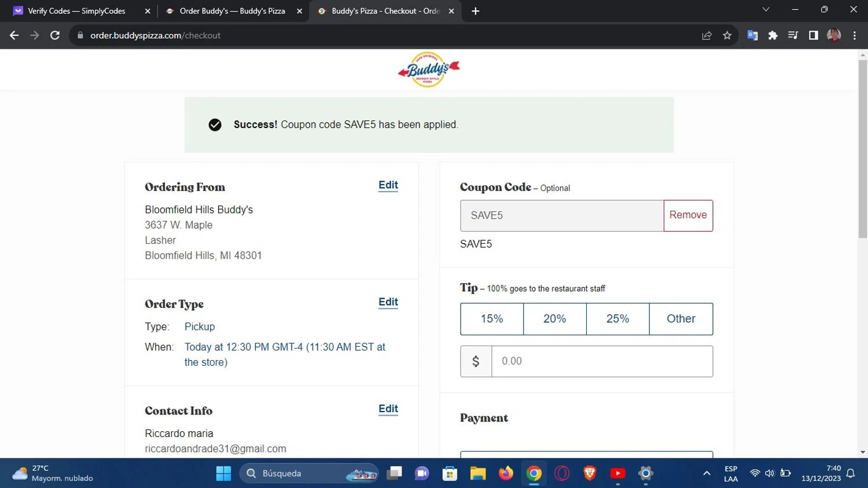868x488 pixels.
Task: Open the volume speaker icon
Action: [770, 474]
